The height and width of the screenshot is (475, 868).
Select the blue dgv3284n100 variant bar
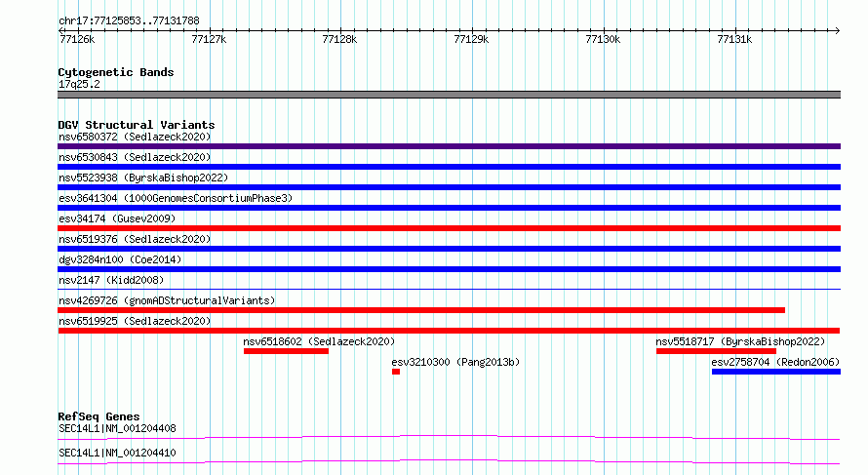(449, 269)
